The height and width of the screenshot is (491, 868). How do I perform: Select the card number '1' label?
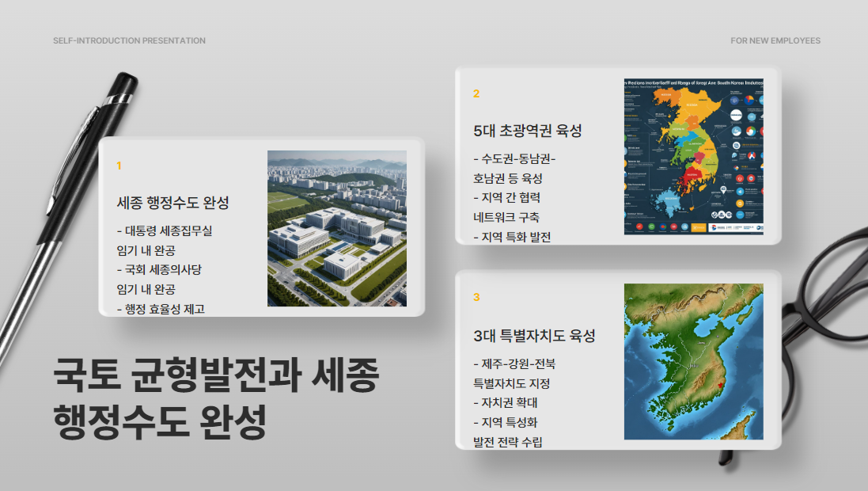(119, 166)
